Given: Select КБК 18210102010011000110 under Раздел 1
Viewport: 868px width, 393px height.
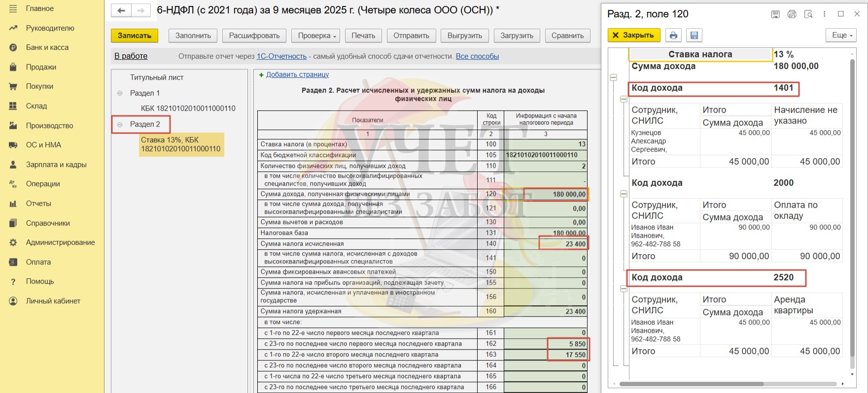Looking at the screenshot, I should point(188,108).
